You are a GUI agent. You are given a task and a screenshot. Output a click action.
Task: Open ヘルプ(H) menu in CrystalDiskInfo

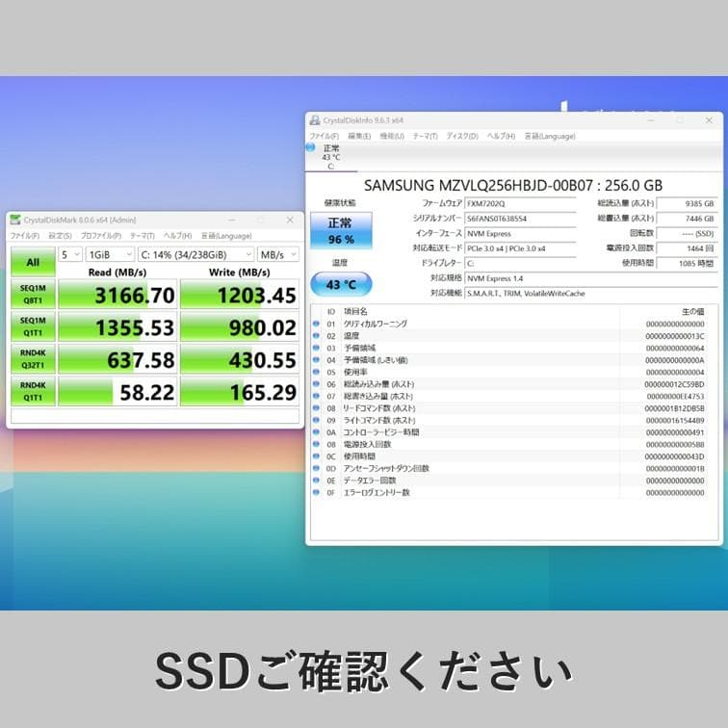pos(501,136)
